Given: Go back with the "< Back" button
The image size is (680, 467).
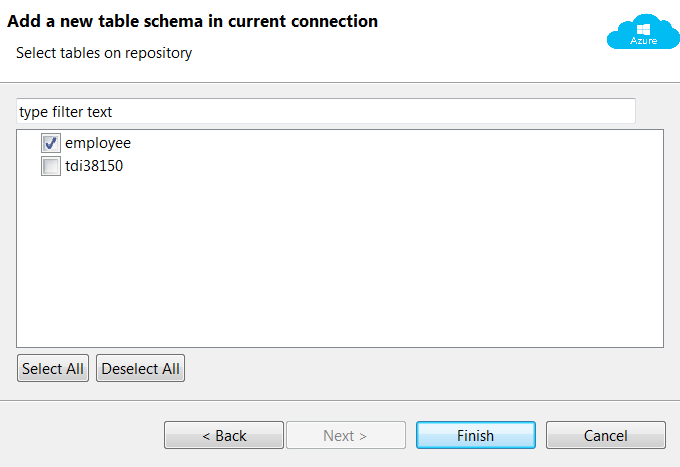Looking at the screenshot, I should (224, 435).
